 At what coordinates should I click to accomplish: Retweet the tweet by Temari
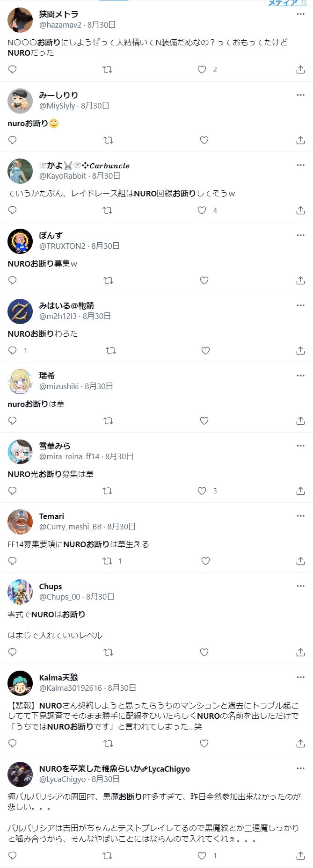tap(107, 561)
